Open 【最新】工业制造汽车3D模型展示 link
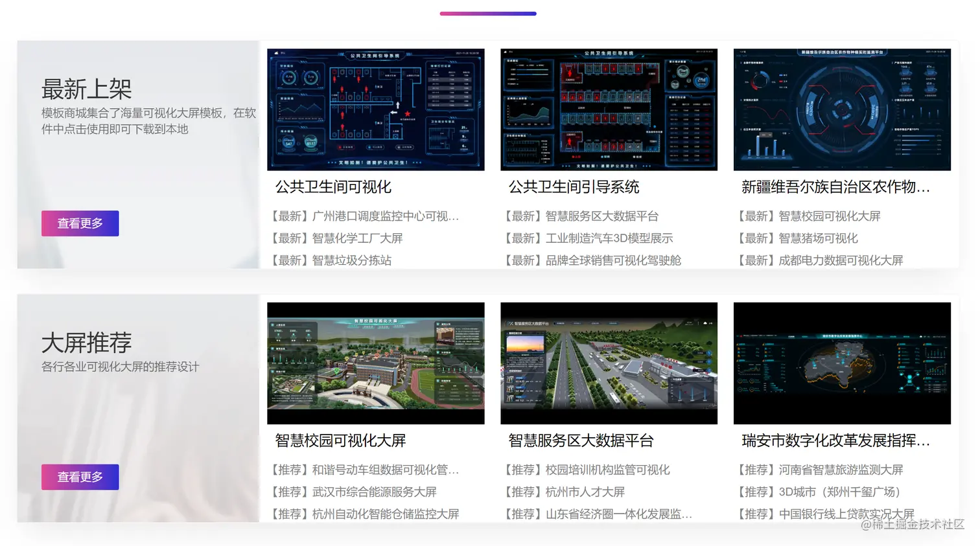 tap(587, 238)
